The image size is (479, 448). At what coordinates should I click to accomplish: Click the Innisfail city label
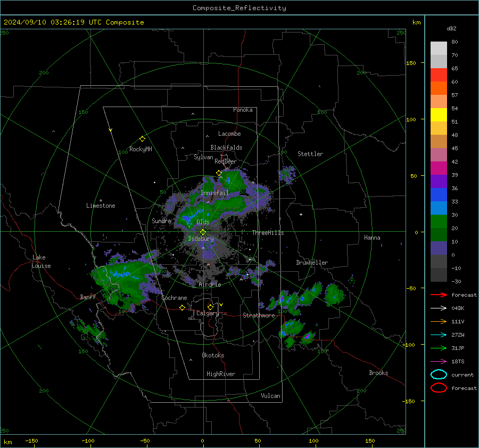coord(214,193)
